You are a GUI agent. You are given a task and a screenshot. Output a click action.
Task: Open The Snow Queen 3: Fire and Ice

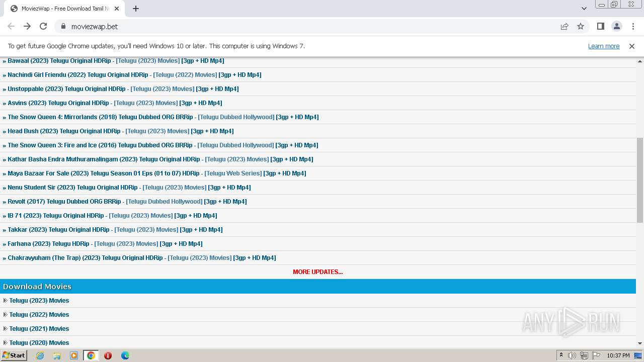point(100,145)
